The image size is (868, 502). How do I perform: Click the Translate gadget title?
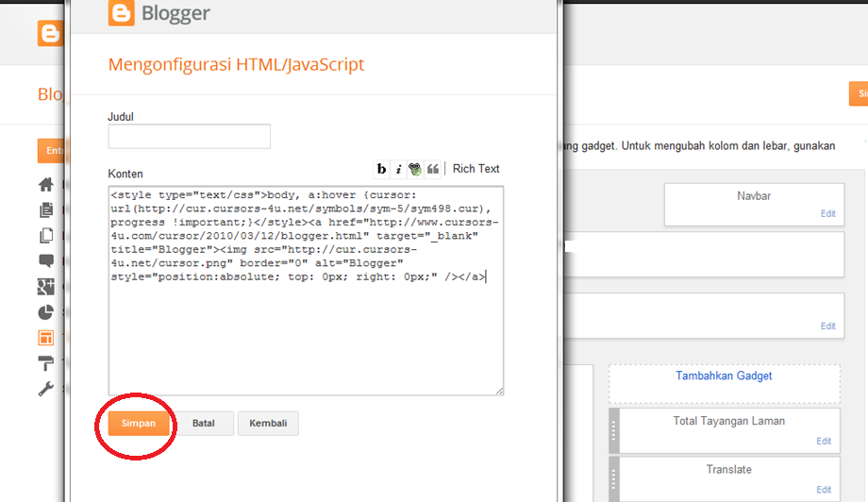[728, 469]
